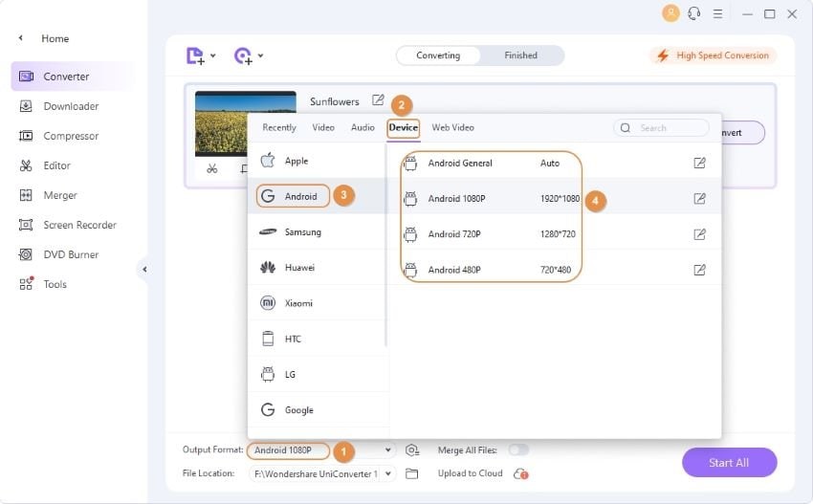
Task: Click the Add DVD/disc icon
Action: click(243, 55)
